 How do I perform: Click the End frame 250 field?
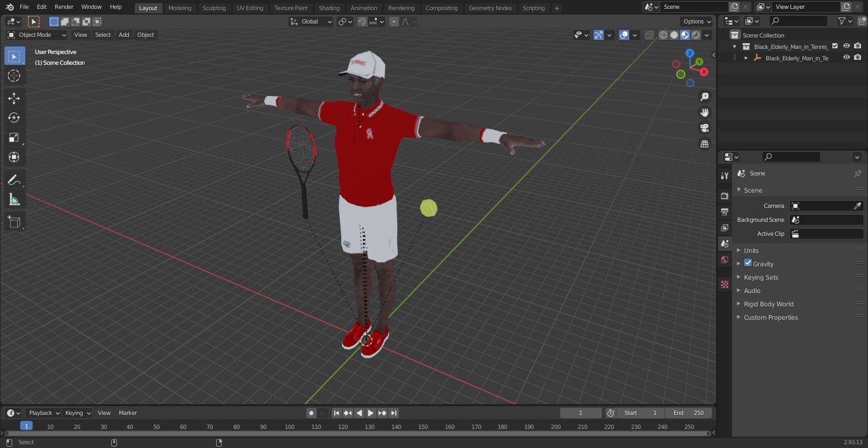[x=689, y=413]
